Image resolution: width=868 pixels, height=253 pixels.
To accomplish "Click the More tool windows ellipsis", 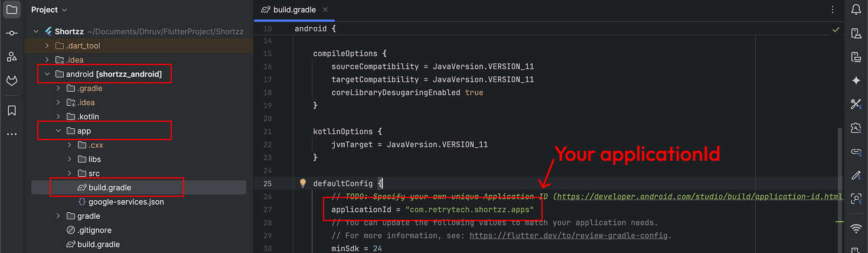I will point(12,134).
